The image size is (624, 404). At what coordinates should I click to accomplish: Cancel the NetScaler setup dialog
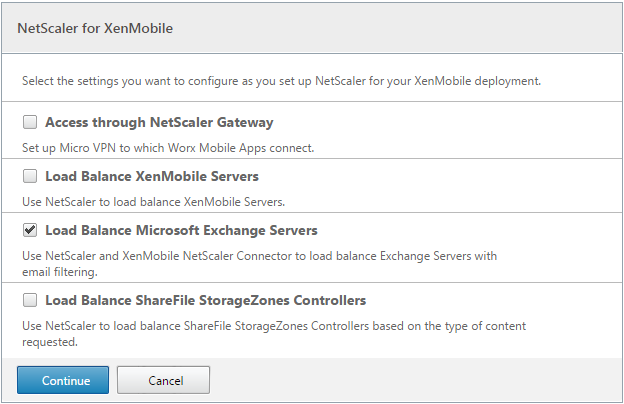[163, 380]
